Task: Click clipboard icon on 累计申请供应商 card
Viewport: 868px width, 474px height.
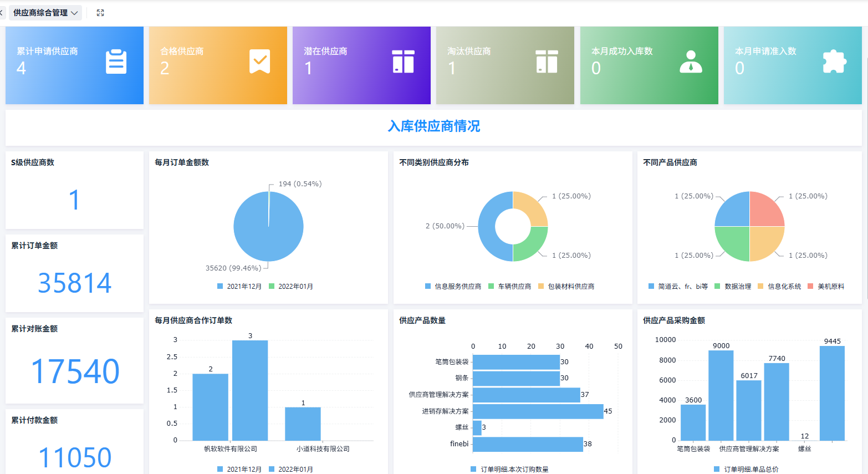Action: click(116, 62)
